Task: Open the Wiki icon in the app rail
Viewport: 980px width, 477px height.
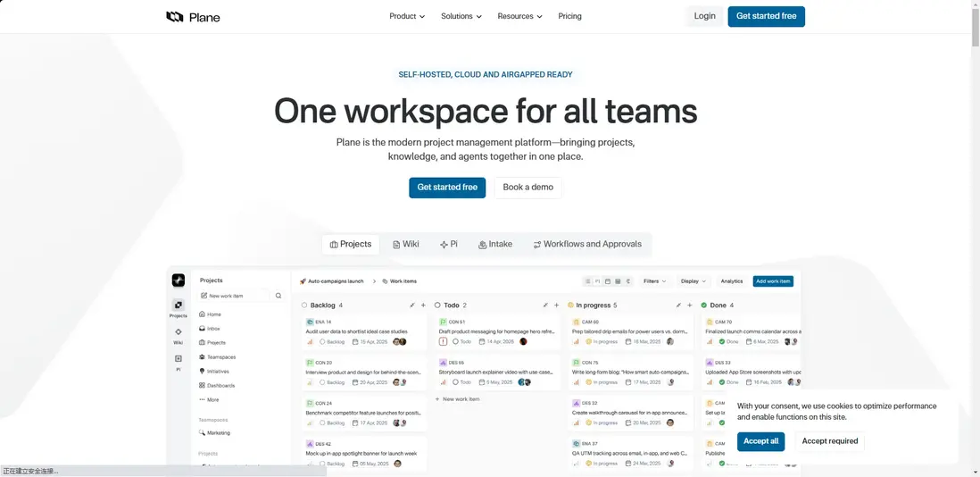Action: coord(179,332)
